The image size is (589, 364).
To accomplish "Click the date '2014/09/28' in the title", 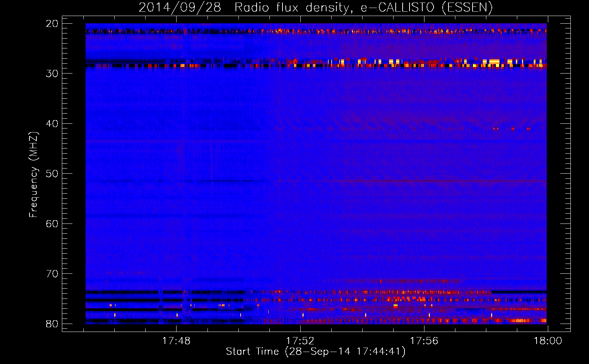I will click(180, 8).
